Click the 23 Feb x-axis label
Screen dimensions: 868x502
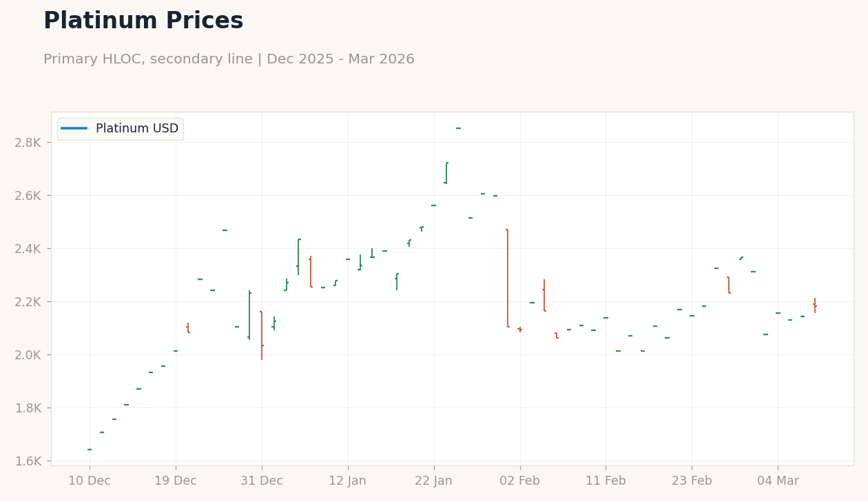coord(692,481)
